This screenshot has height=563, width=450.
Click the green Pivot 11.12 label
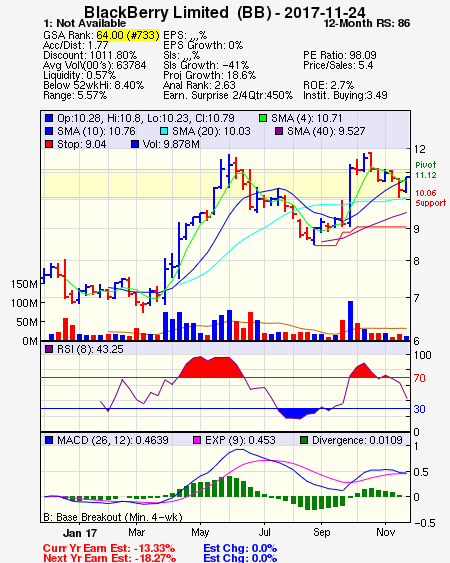point(426,170)
